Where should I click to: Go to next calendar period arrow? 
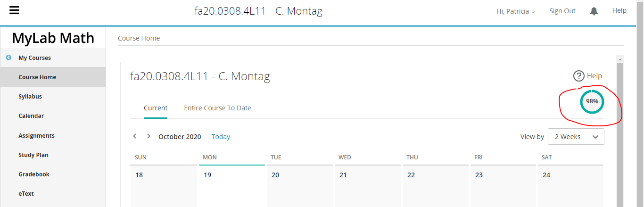[x=149, y=136]
